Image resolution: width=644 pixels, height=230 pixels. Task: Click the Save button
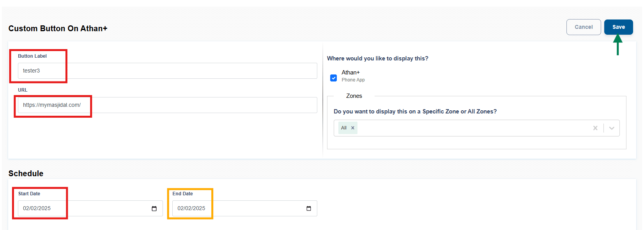618,27
